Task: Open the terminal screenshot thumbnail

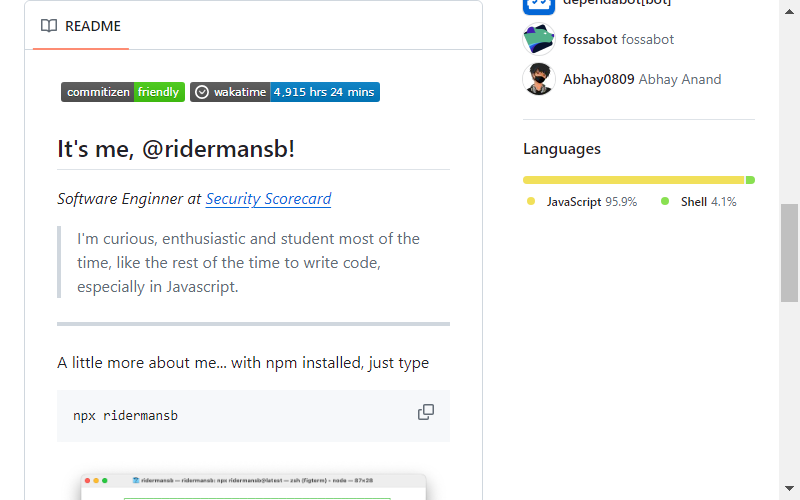Action: [x=253, y=487]
